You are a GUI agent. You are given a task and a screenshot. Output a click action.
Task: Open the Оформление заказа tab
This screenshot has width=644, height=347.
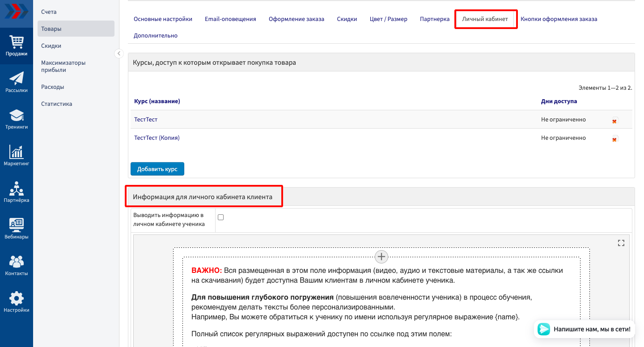coord(296,19)
